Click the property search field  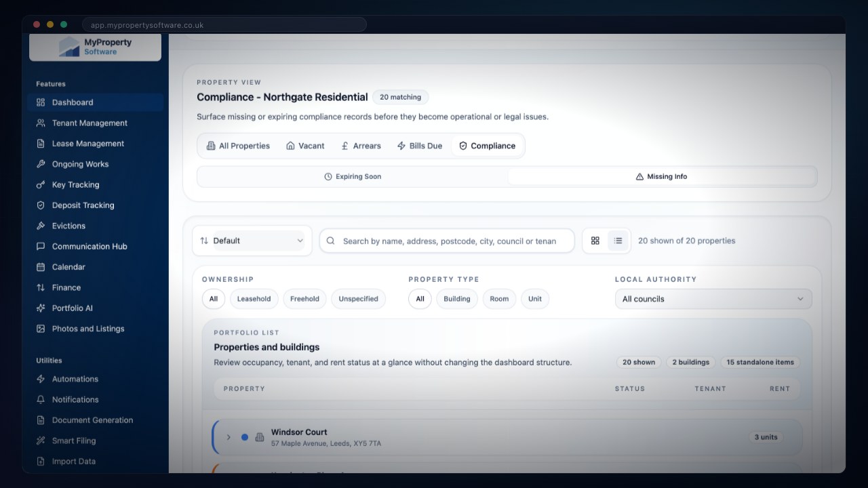click(x=447, y=241)
